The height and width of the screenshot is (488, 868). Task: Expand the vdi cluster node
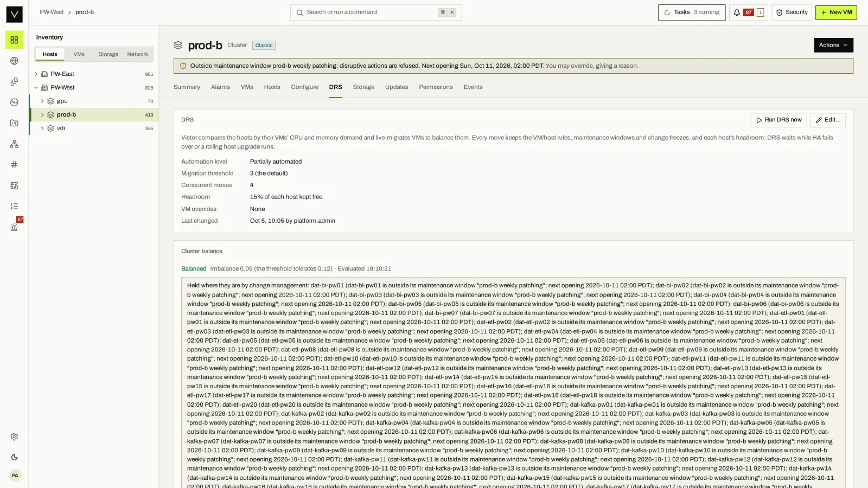(x=42, y=129)
